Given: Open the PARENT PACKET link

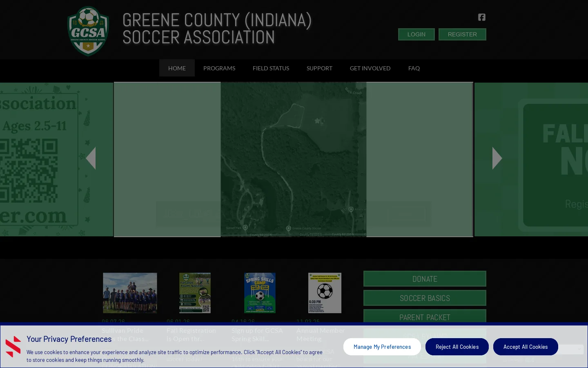Looking at the screenshot, I should 425,317.
